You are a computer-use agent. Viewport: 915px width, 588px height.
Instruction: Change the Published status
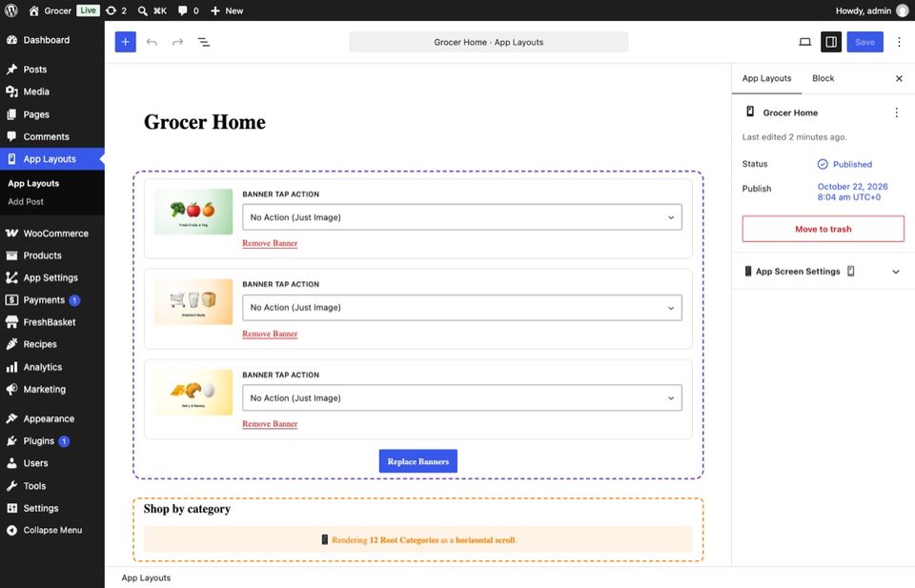(x=844, y=165)
